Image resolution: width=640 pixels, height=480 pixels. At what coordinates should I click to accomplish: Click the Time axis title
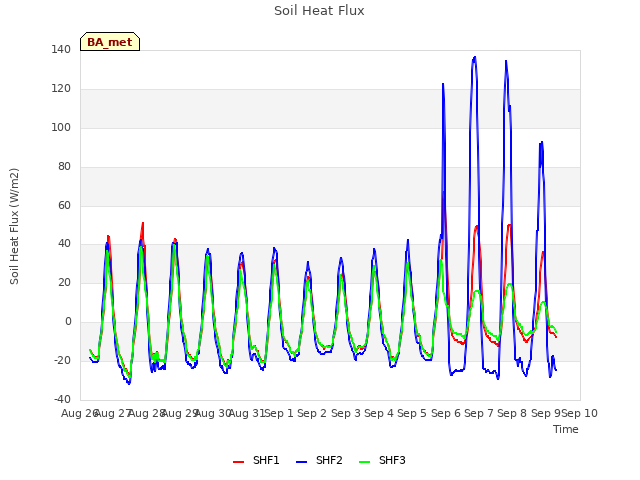point(566,429)
